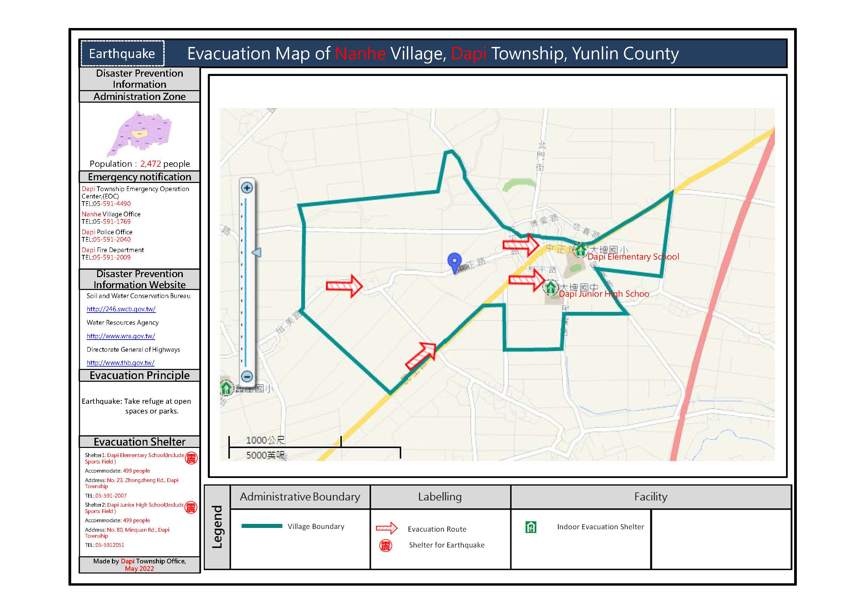Click Dapi Police Office 'TEL:05-591-2040'
This screenshot has height=614, width=868.
(x=106, y=239)
